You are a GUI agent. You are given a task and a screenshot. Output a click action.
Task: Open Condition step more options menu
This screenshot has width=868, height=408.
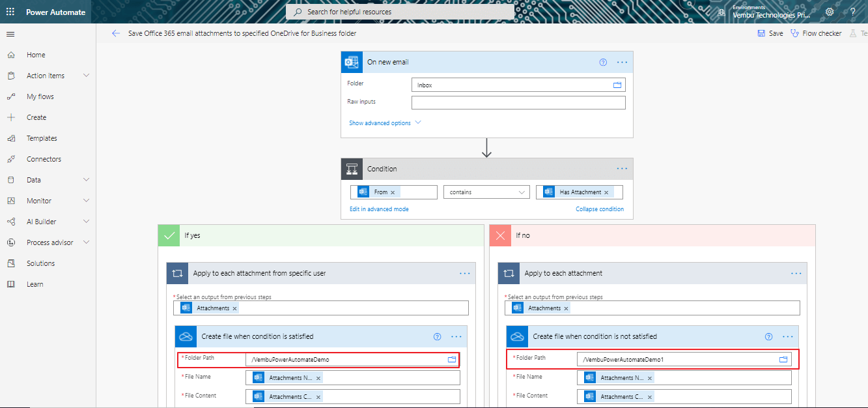click(x=623, y=169)
